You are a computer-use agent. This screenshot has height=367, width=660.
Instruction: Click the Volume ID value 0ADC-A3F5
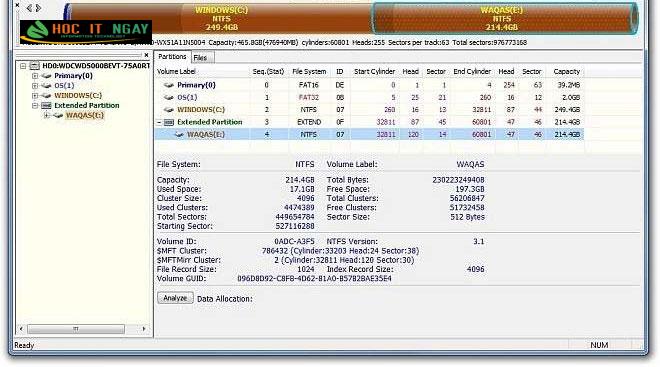click(x=294, y=242)
